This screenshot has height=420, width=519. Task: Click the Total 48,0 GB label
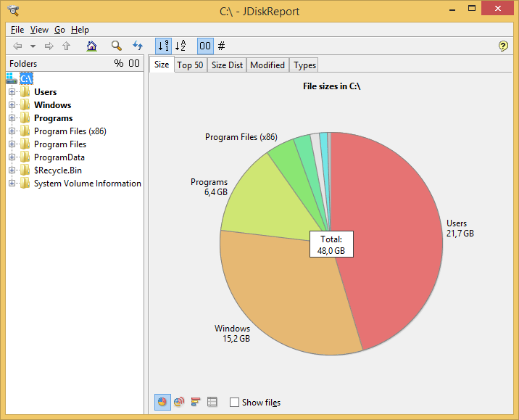[331, 244]
